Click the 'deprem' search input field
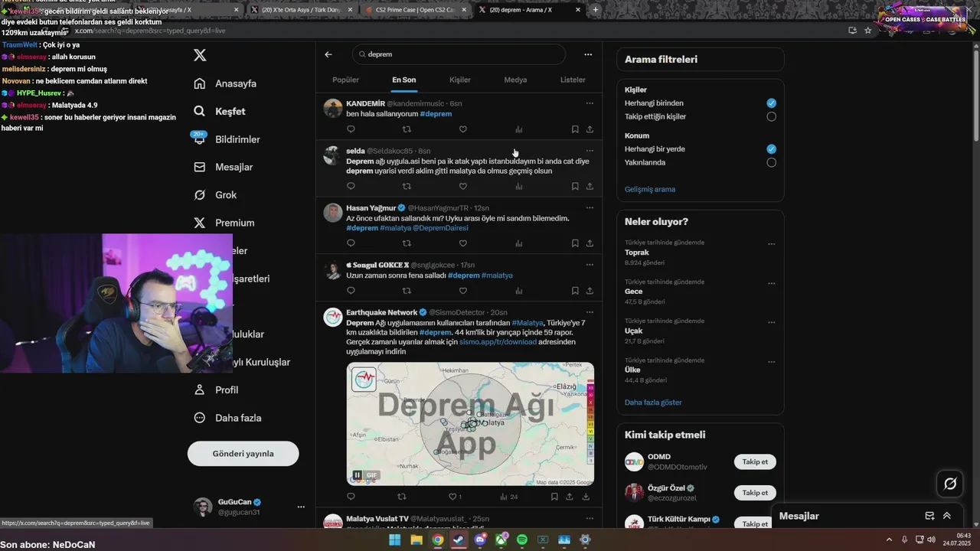The width and height of the screenshot is (980, 551). [x=459, y=54]
